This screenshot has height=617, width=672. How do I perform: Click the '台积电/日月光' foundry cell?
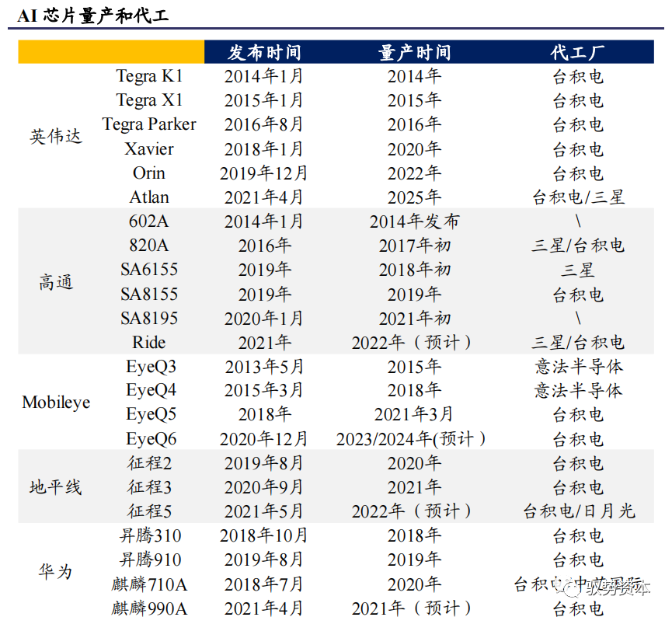579,511
